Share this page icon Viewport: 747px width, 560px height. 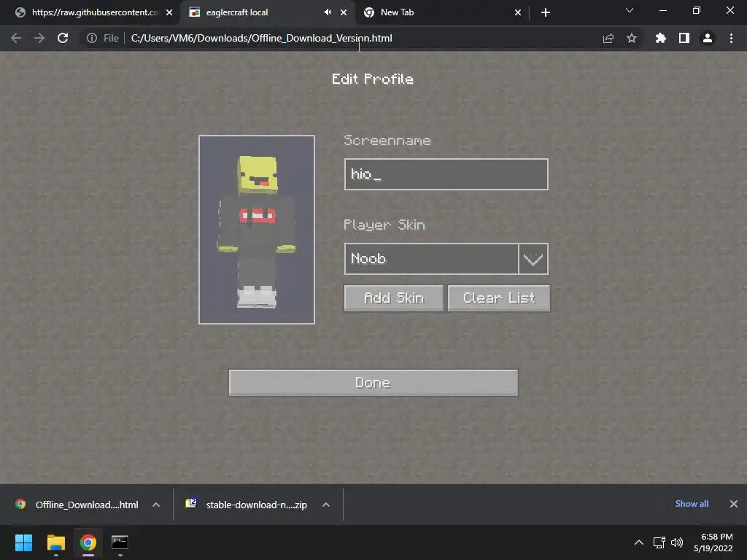pos(608,39)
